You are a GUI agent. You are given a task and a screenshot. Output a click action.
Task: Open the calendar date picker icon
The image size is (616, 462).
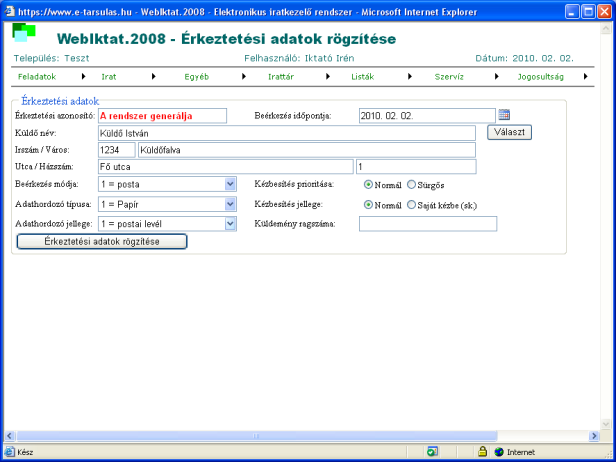click(504, 115)
